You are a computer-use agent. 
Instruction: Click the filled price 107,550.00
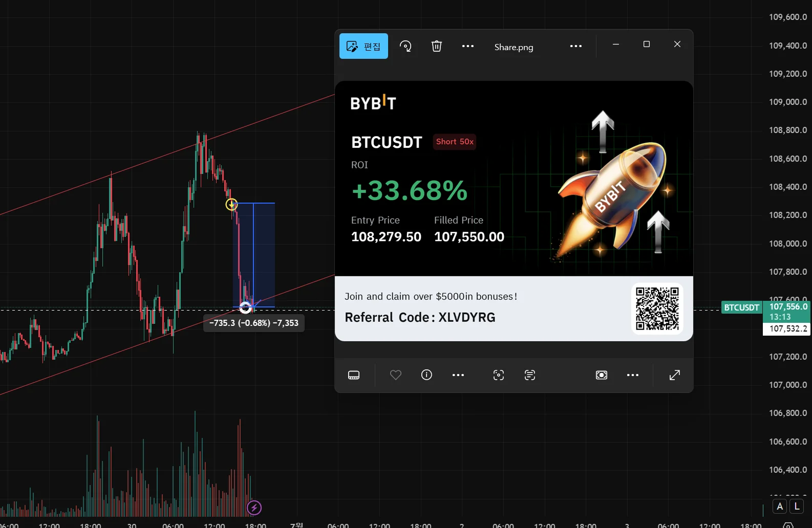coord(469,237)
